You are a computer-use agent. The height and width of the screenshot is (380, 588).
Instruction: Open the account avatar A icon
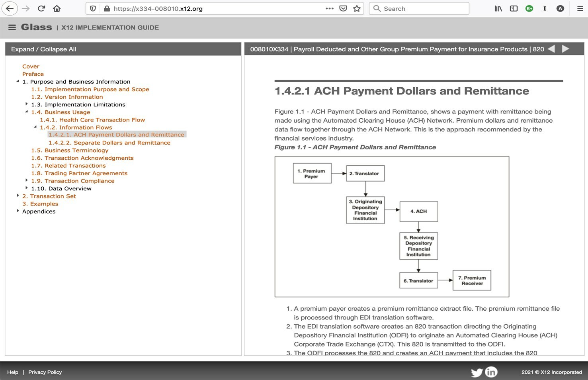pyautogui.click(x=560, y=8)
